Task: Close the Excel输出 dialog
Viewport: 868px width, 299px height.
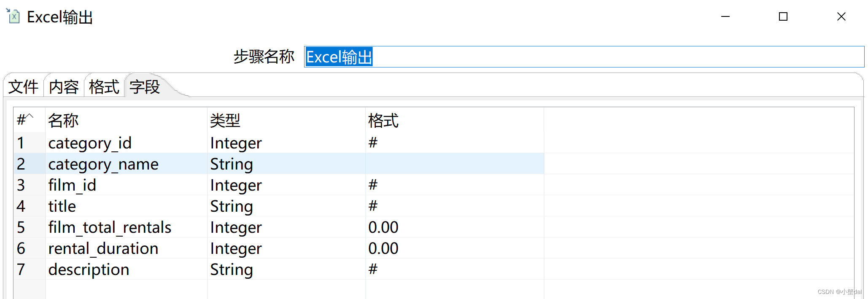Action: click(841, 16)
